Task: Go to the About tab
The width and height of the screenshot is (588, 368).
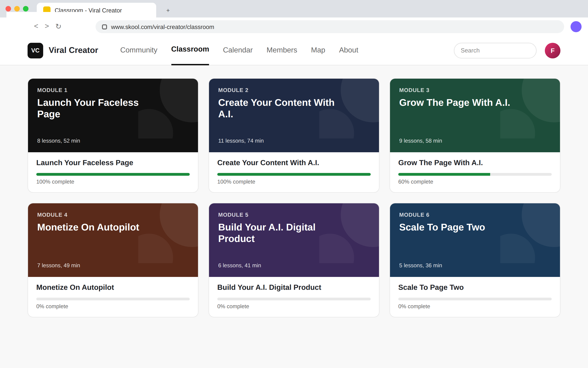Action: point(348,50)
